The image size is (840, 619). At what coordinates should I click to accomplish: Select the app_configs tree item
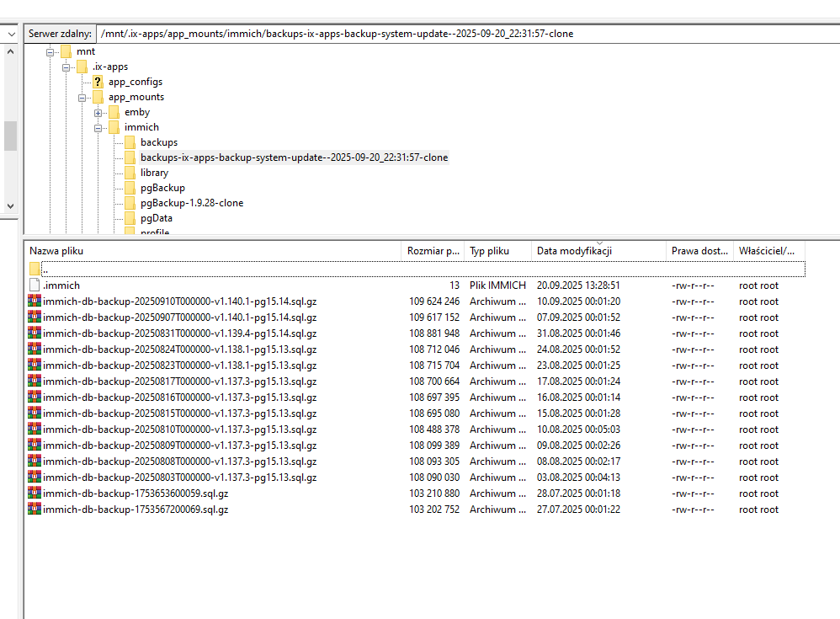click(136, 82)
